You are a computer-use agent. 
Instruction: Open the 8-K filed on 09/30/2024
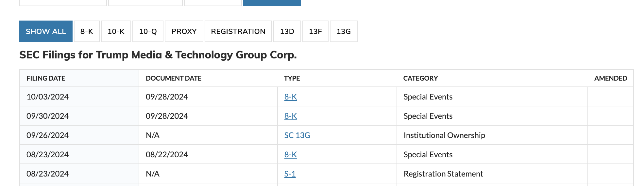coord(291,116)
